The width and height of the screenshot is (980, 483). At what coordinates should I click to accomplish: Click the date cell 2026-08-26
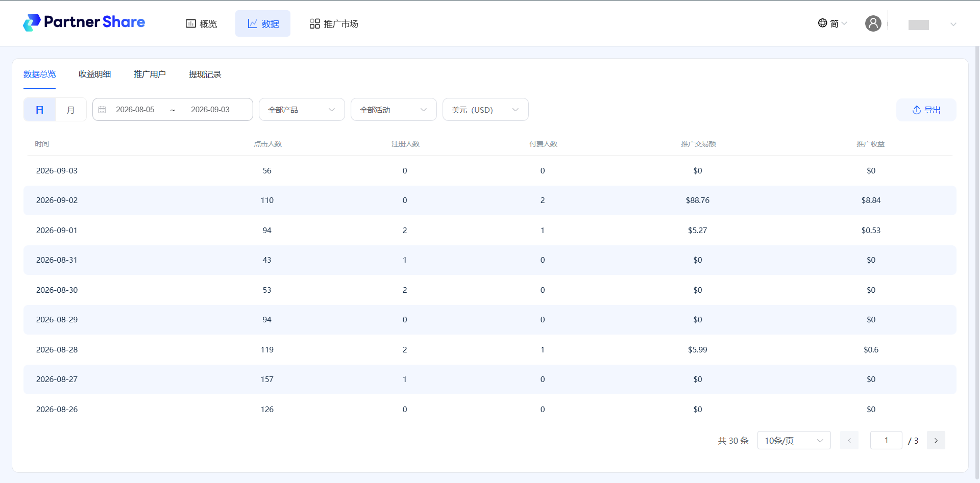click(x=57, y=410)
